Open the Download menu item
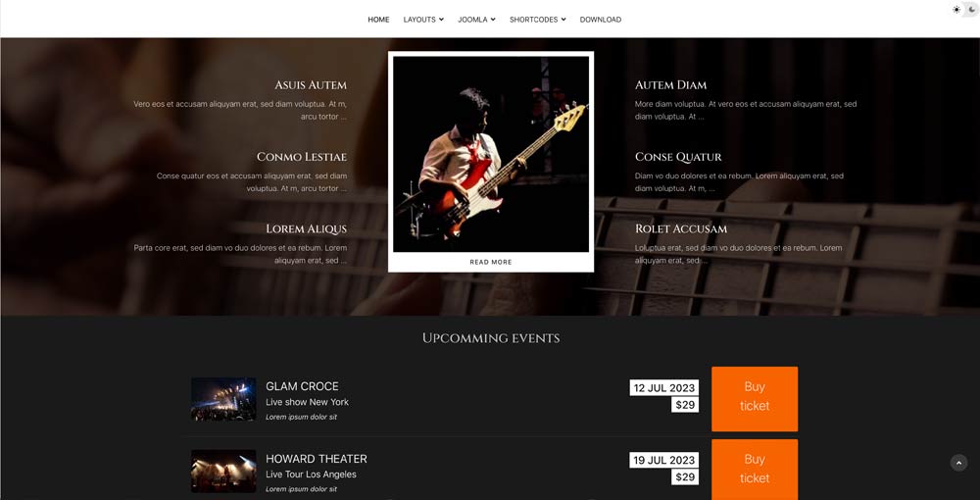Screen dimensions: 980x500 (x=600, y=20)
